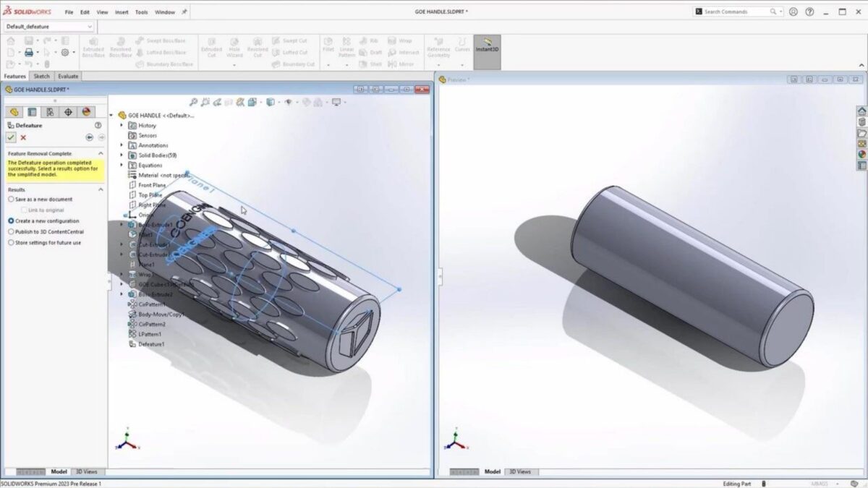Select Sensors in the feature tree

coord(148,135)
